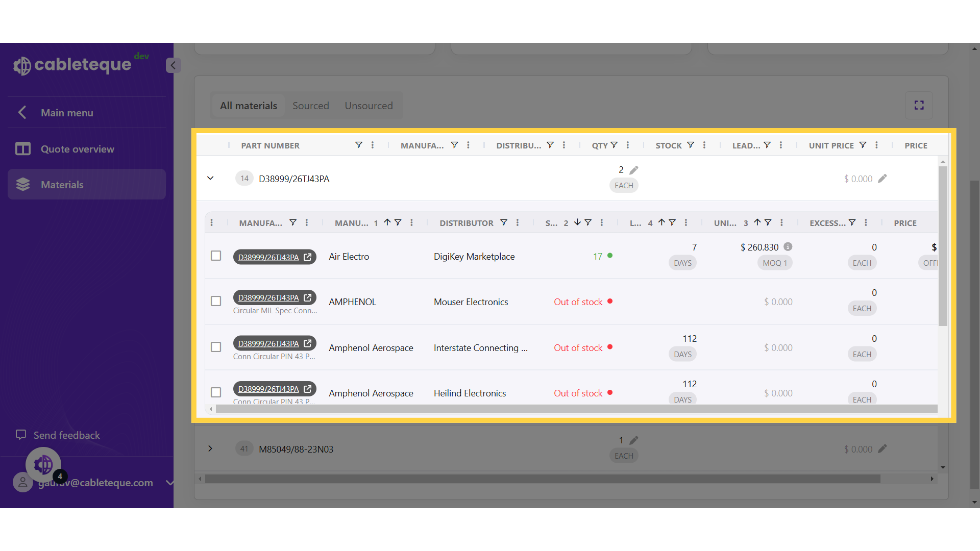This screenshot has width=980, height=551.
Task: Collapse the expanded D38999/26TJ43PA part group
Action: click(210, 178)
